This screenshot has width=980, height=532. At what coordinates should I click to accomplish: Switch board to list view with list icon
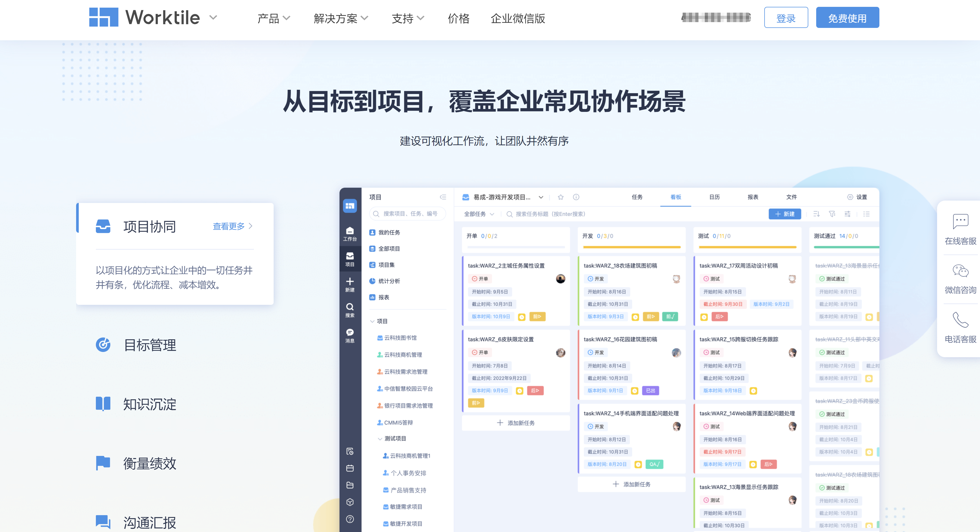(x=866, y=214)
